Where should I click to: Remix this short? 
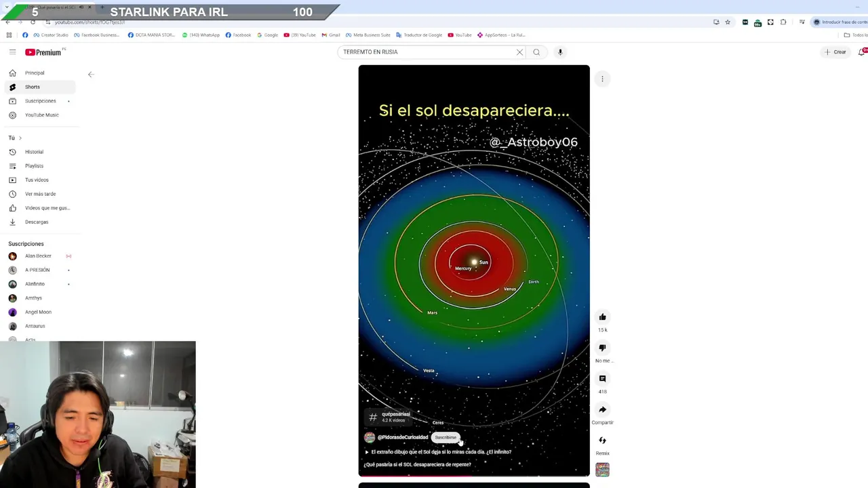[602, 441]
